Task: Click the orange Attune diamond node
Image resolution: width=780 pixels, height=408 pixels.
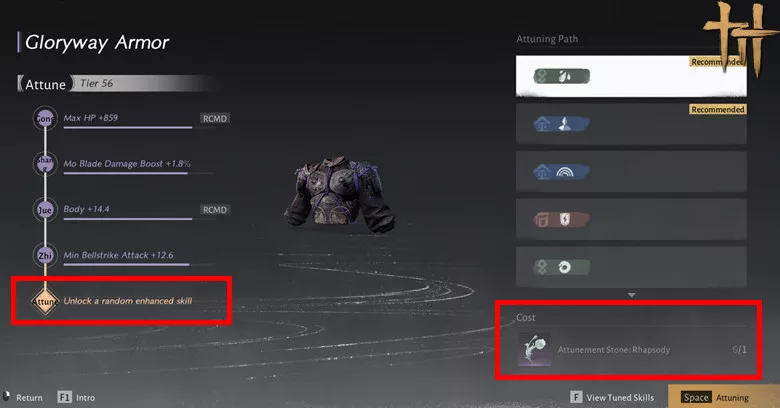Action: (x=45, y=301)
